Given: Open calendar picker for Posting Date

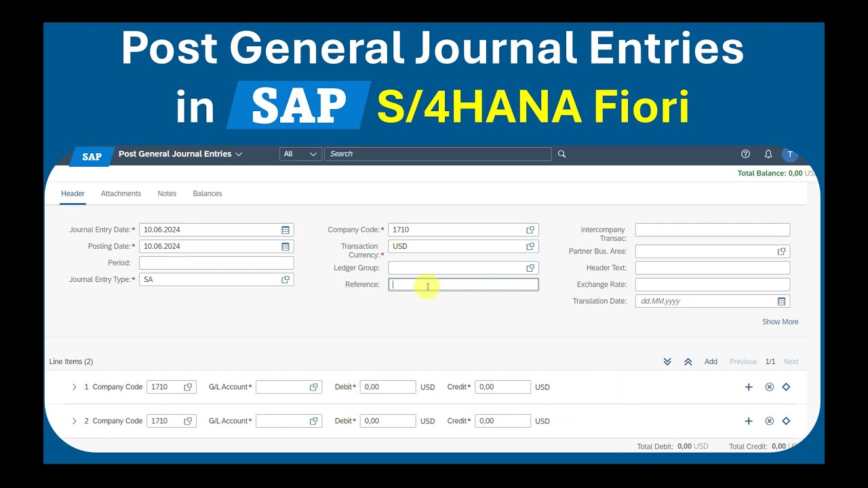Looking at the screenshot, I should click(x=285, y=247).
